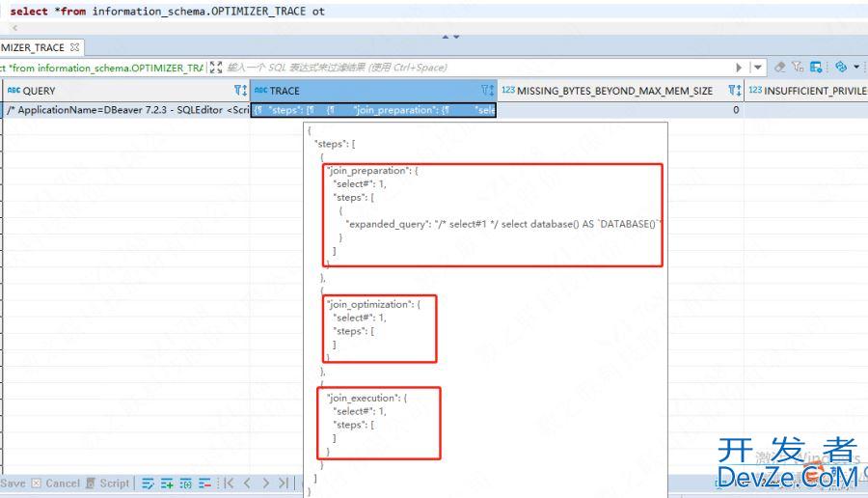The width and height of the screenshot is (868, 498).
Task: Click the save filter settings icon
Action: [x=816, y=67]
